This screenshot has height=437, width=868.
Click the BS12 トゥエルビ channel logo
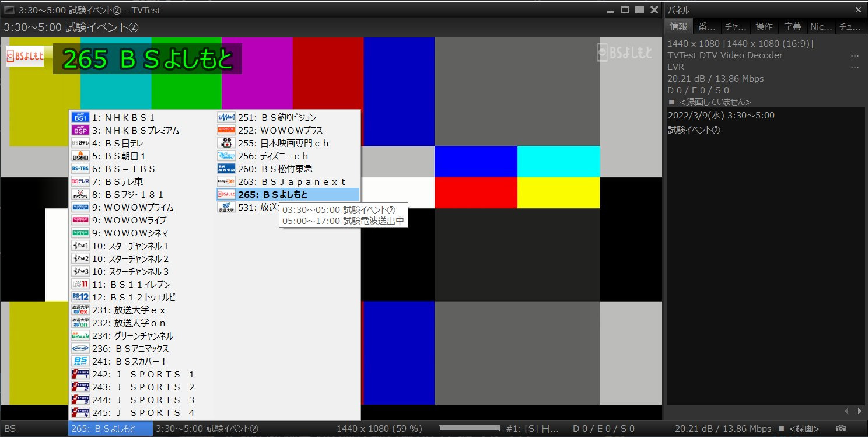click(80, 298)
